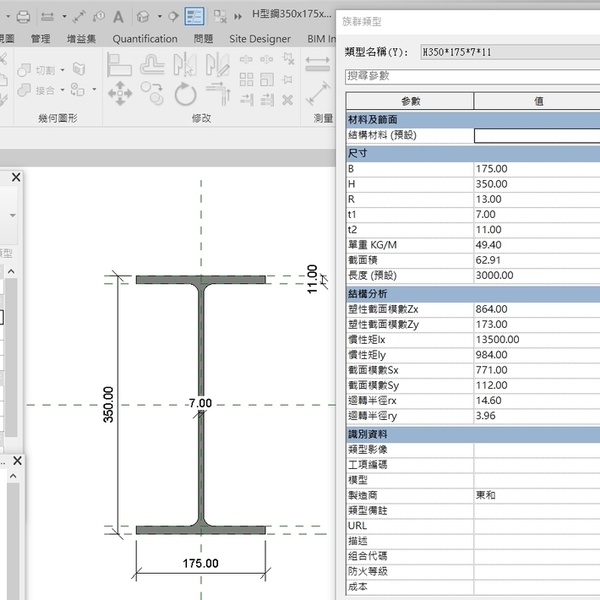Select the Move tool in Modify panel
This screenshot has height=600, width=600.
tap(120, 94)
